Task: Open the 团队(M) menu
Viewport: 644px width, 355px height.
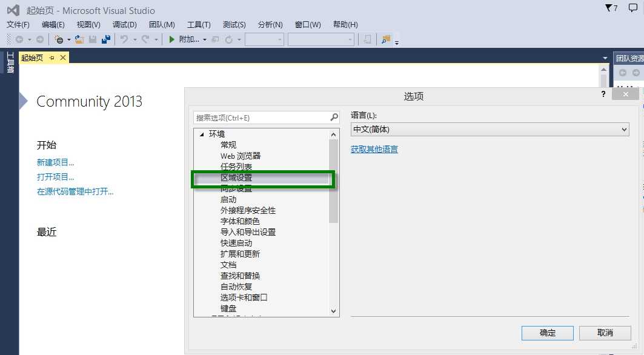Action: tap(162, 25)
